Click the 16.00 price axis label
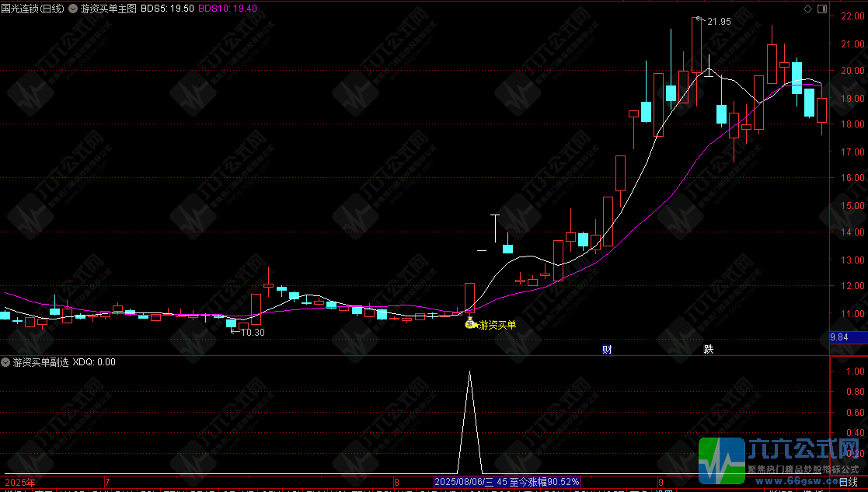The height and width of the screenshot is (492, 868). 852,178
